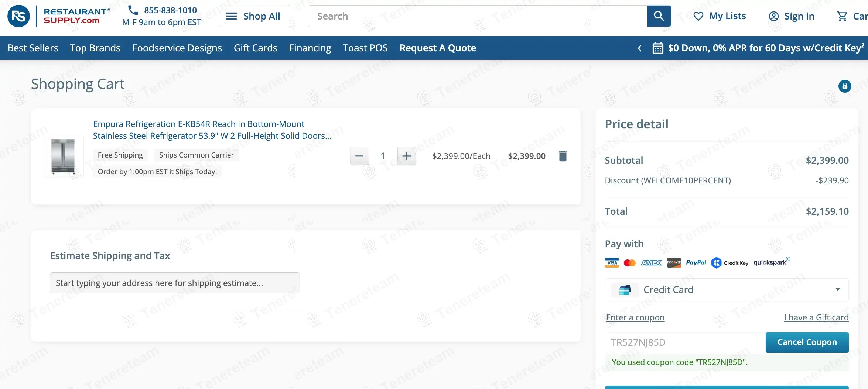
Task: Go to Financing menu item
Action: (310, 48)
